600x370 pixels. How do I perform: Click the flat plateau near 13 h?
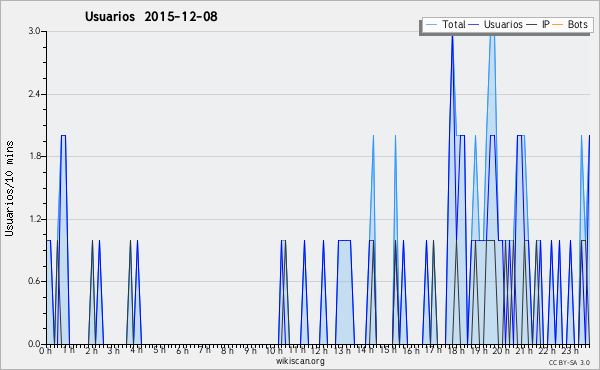point(344,241)
